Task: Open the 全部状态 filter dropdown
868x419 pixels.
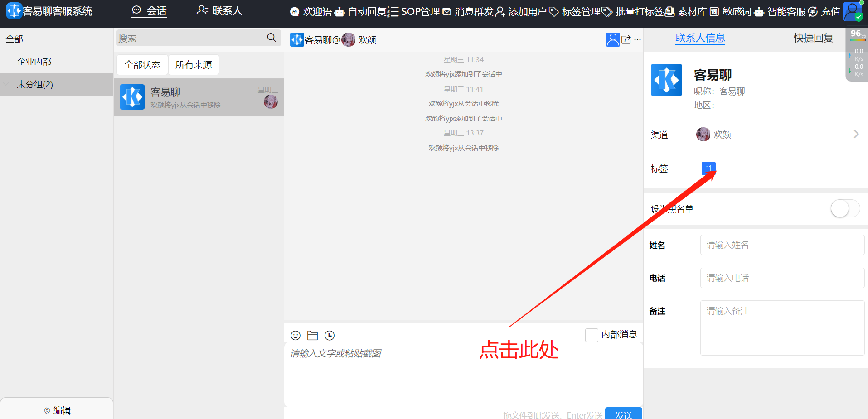Action: (142, 65)
